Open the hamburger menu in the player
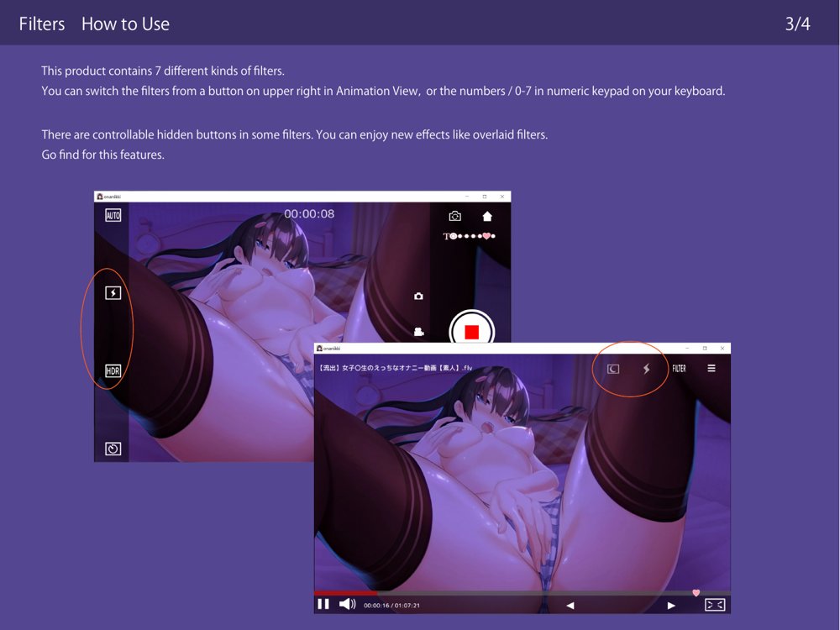 point(711,369)
